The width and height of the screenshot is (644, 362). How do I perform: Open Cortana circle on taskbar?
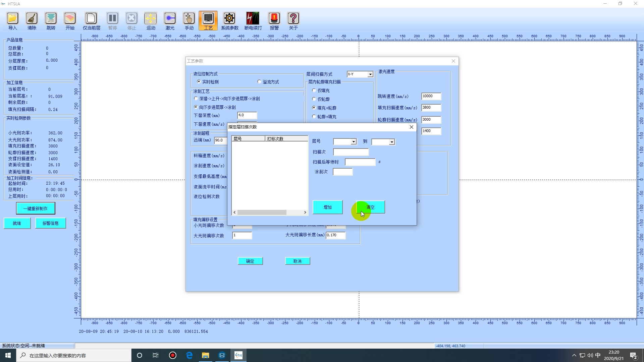pos(140,355)
